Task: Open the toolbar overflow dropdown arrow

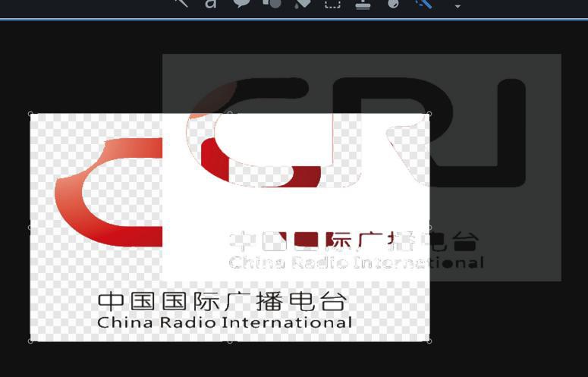Action: coord(458,6)
